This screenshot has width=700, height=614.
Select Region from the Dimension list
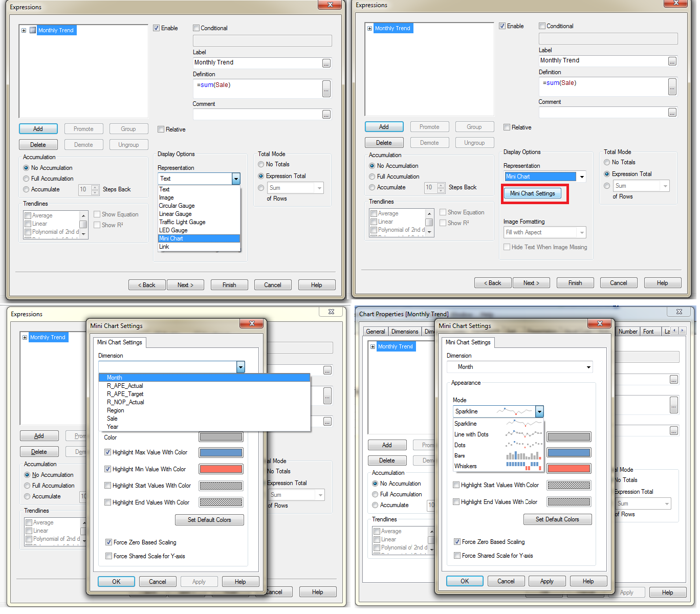tap(116, 410)
